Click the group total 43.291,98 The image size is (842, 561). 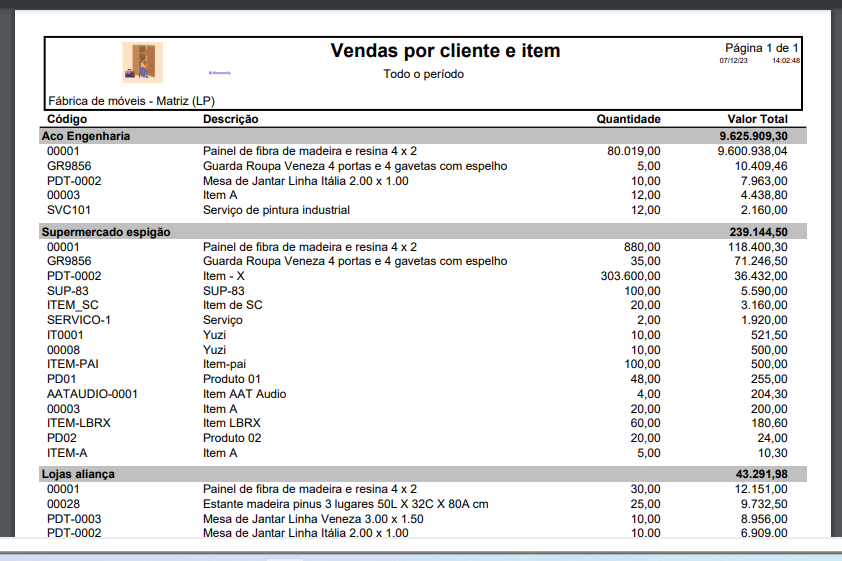pyautogui.click(x=761, y=475)
